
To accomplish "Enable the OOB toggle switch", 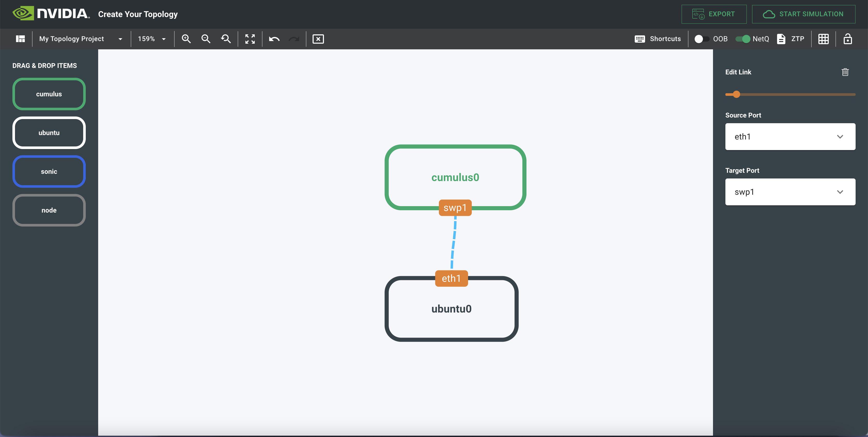I will click(x=702, y=39).
